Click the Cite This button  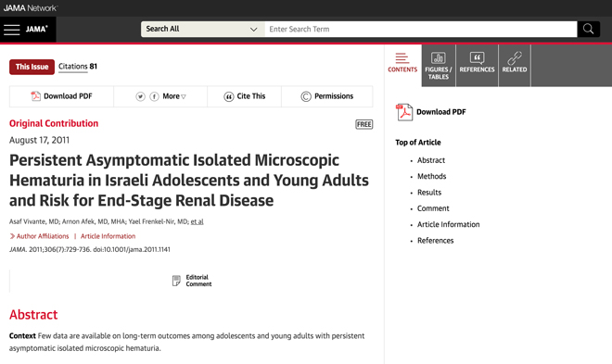coord(244,96)
